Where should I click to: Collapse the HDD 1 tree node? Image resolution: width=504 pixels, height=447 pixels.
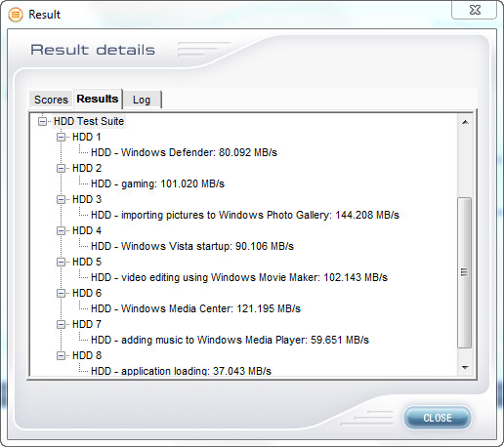tap(61, 137)
